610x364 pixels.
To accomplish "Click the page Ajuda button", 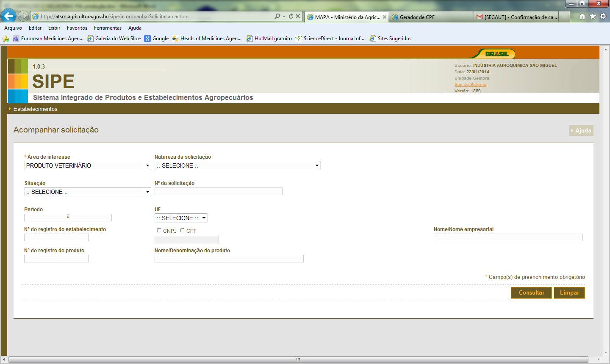I will point(581,130).
